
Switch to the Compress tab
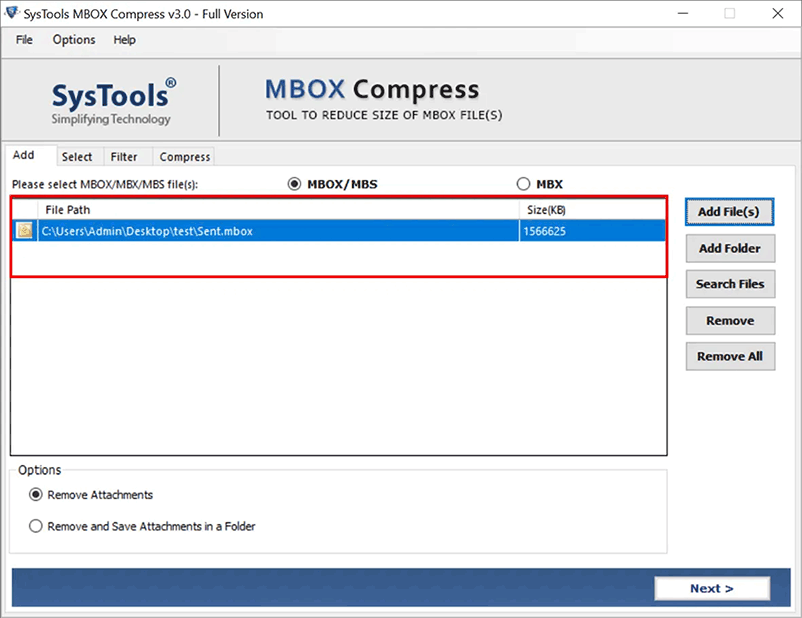tap(183, 156)
